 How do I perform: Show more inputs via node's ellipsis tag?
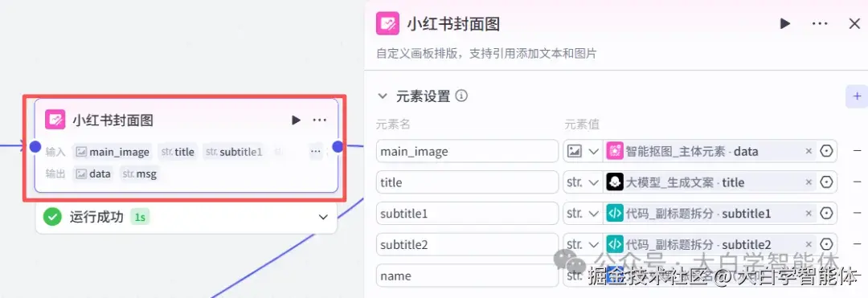coord(316,152)
